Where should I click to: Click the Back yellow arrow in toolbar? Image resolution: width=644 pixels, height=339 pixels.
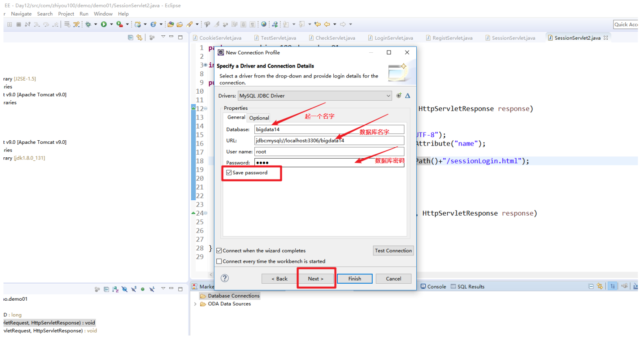327,24
